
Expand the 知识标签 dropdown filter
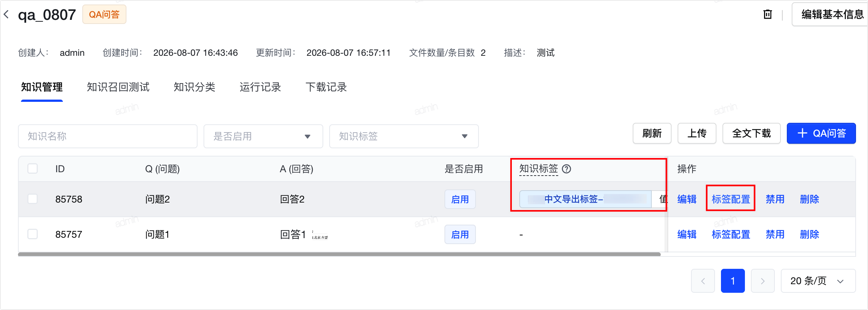point(404,136)
